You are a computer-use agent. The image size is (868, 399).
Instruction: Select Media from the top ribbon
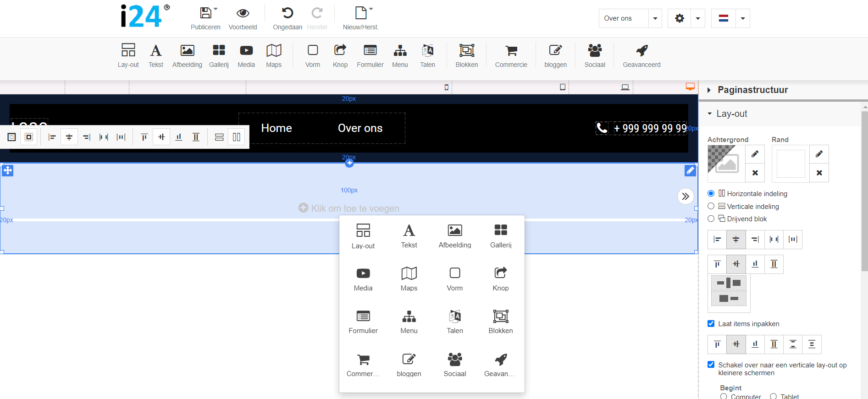(246, 56)
